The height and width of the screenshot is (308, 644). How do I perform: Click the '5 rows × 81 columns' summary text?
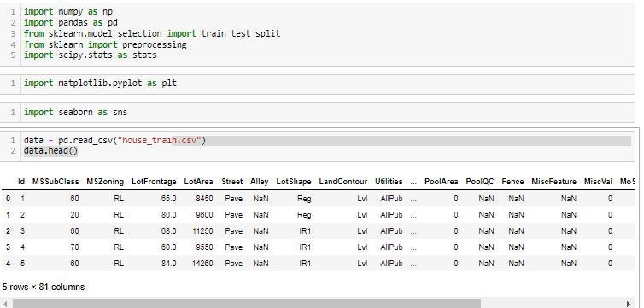[x=43, y=287]
